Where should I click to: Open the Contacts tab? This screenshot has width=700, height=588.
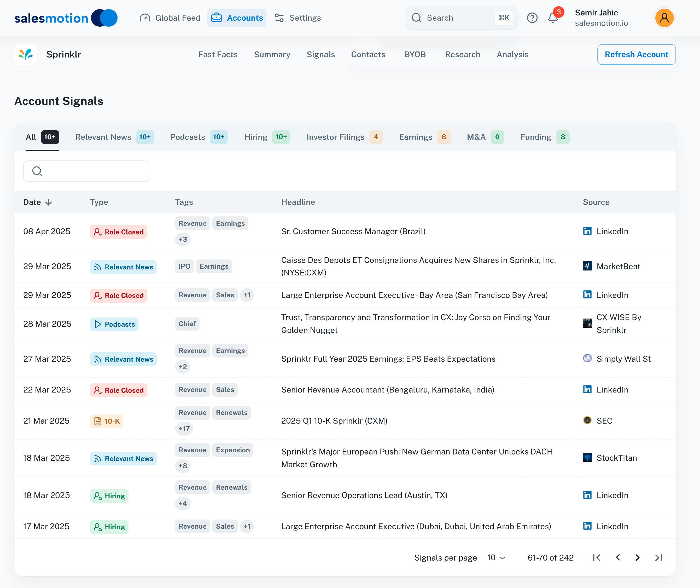click(x=368, y=54)
